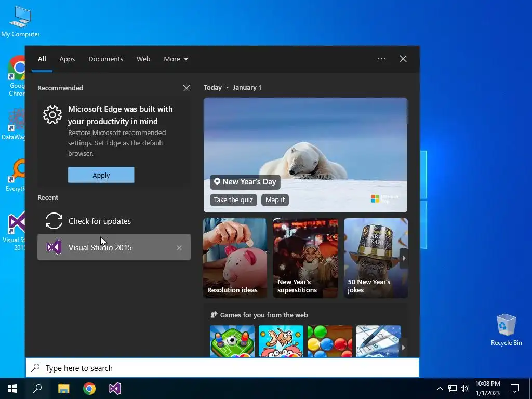Open the New Year's Day label
The height and width of the screenshot is (399, 532).
(245, 182)
